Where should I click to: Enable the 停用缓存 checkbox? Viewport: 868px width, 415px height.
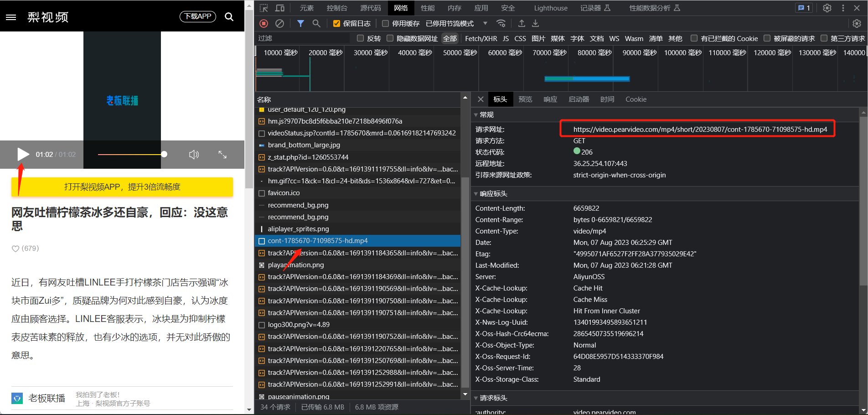(386, 24)
